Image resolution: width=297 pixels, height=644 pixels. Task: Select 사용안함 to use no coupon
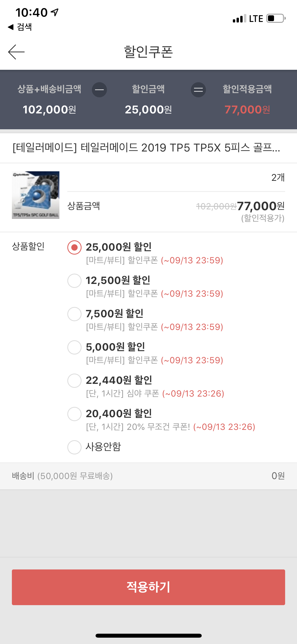[x=74, y=447]
